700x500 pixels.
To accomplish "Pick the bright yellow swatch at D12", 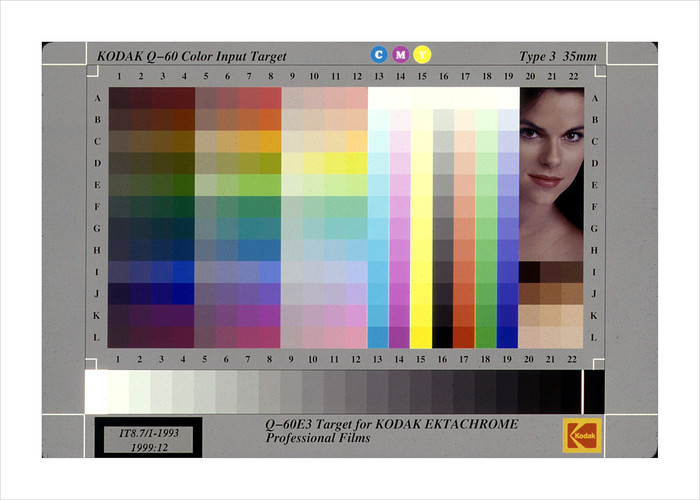I will pos(357,163).
